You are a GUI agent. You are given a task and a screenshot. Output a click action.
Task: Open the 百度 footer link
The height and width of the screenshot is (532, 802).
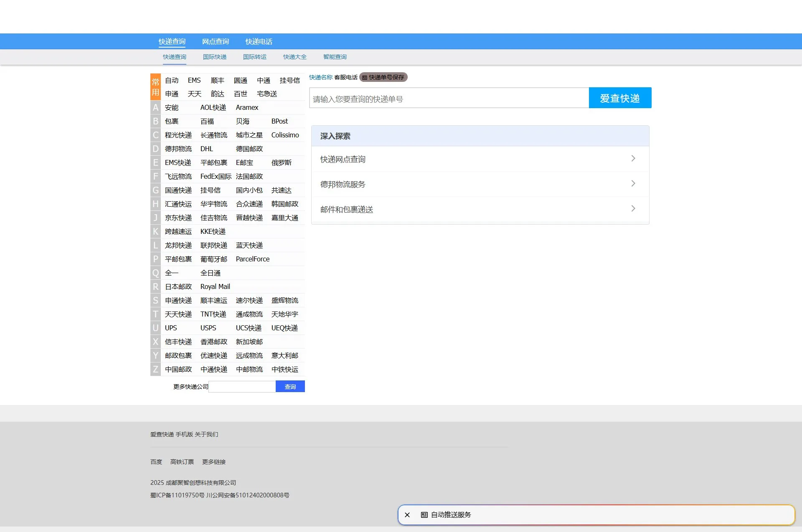[x=156, y=462]
